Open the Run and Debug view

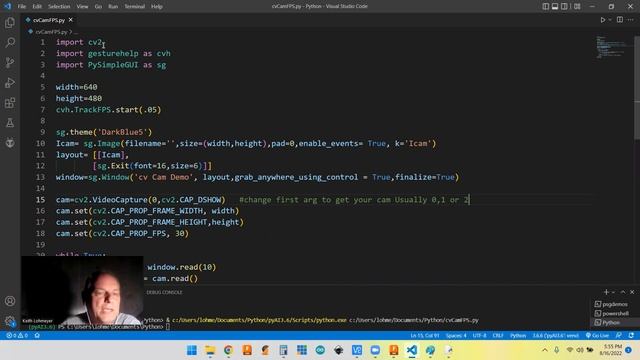tap(10, 82)
